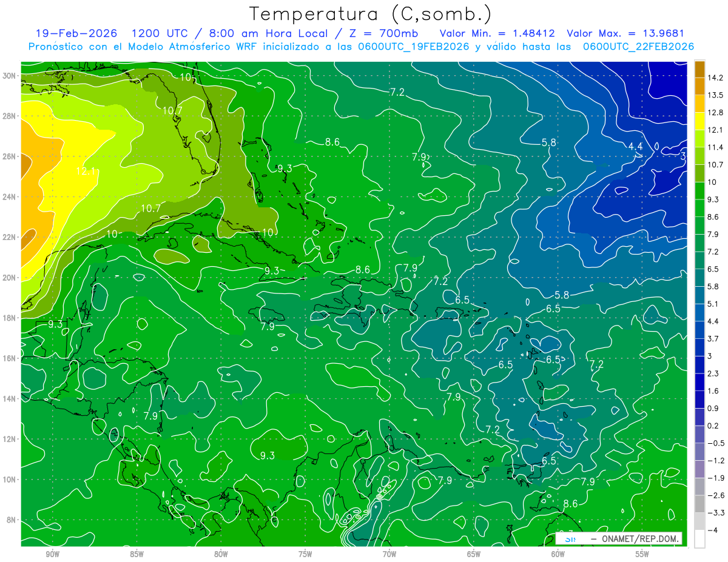Click the "24N" latitude axis label
Viewport: 728px width, 562px height.
pos(10,196)
